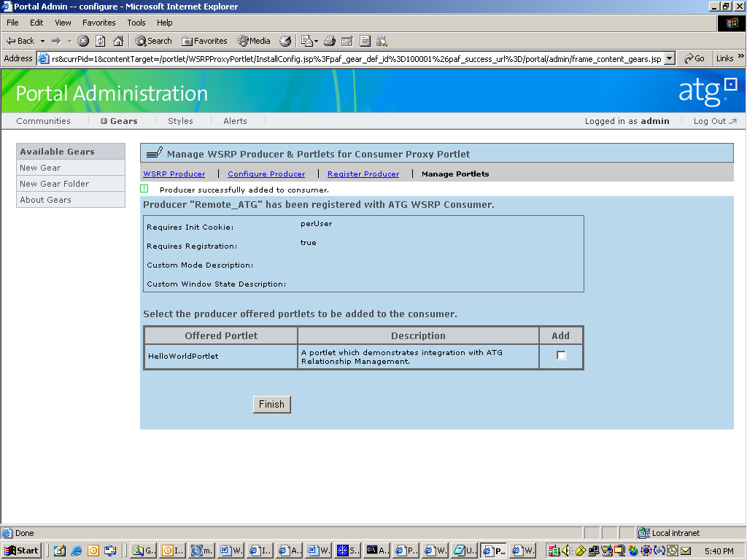Open the Search toolbar button
The image size is (747, 560).
click(153, 41)
